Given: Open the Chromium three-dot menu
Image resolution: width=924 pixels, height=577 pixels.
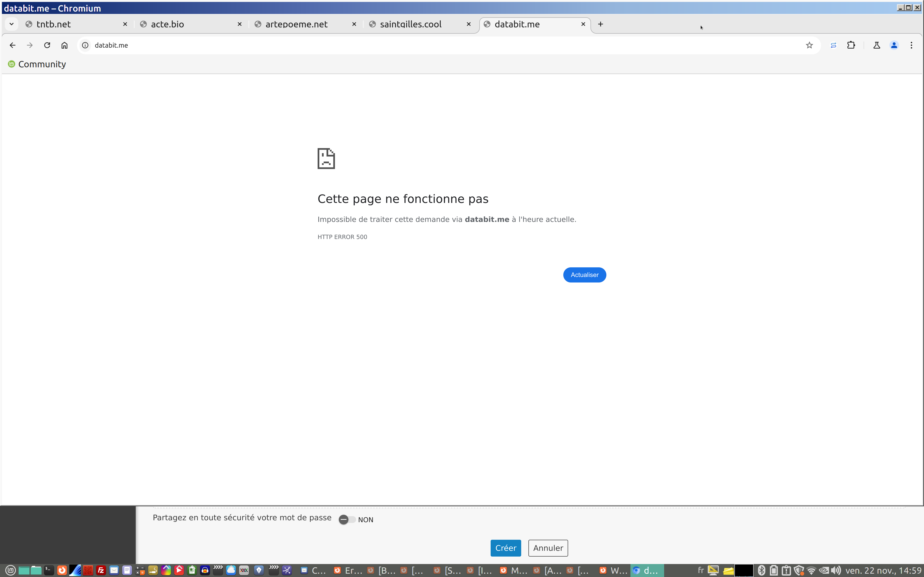Looking at the screenshot, I should coord(911,45).
